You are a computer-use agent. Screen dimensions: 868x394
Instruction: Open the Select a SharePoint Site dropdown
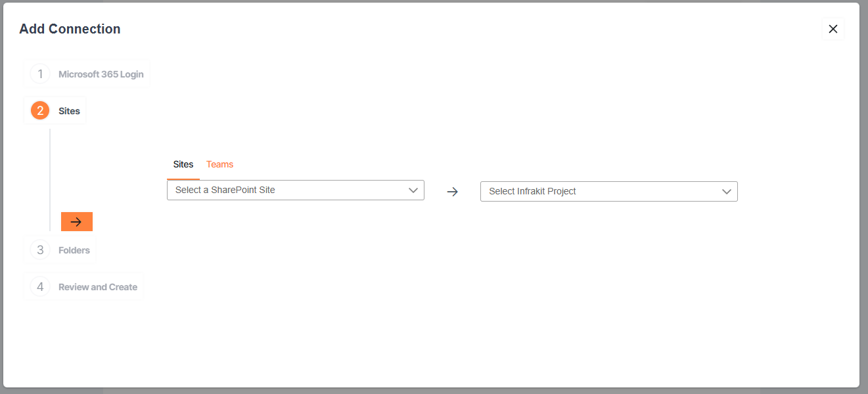(283, 190)
